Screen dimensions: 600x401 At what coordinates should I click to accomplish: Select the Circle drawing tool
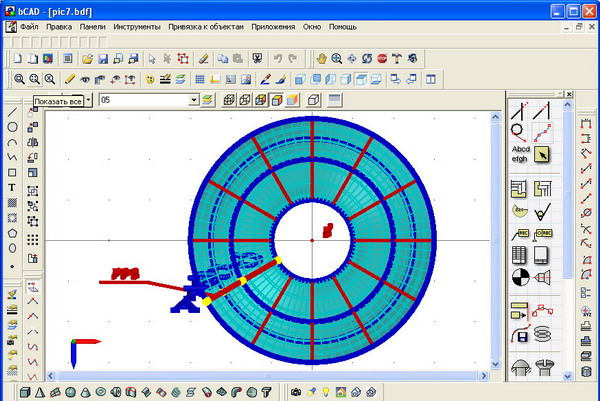(12, 127)
